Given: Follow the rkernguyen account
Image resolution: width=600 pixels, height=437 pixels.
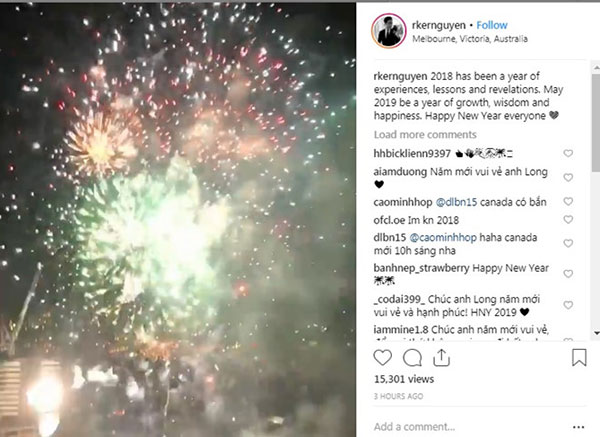Looking at the screenshot, I should [492, 25].
